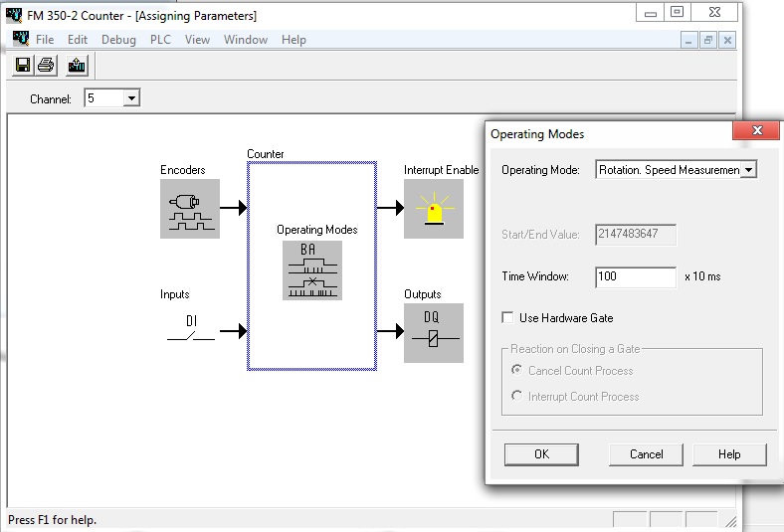Click the application icon in title bar
784x532 pixels.
14,15
